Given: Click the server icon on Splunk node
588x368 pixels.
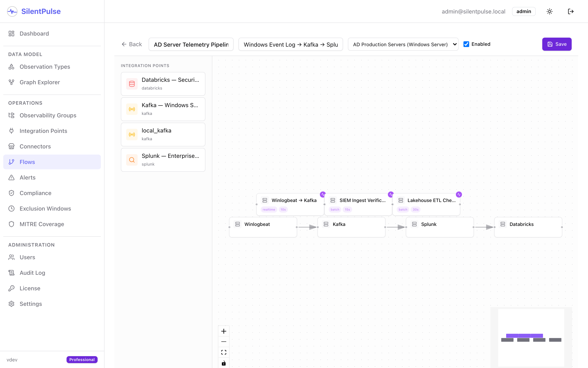Looking at the screenshot, I should click(x=414, y=224).
